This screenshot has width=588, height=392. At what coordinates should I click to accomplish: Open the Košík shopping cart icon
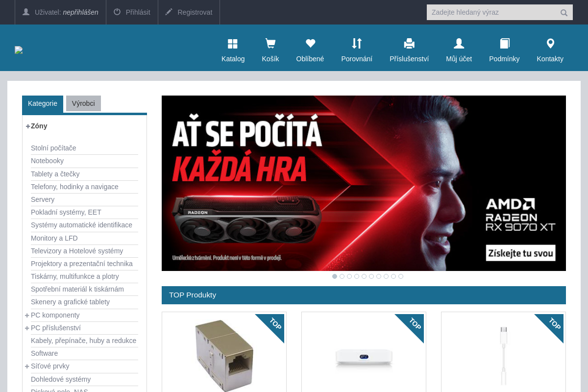click(270, 44)
